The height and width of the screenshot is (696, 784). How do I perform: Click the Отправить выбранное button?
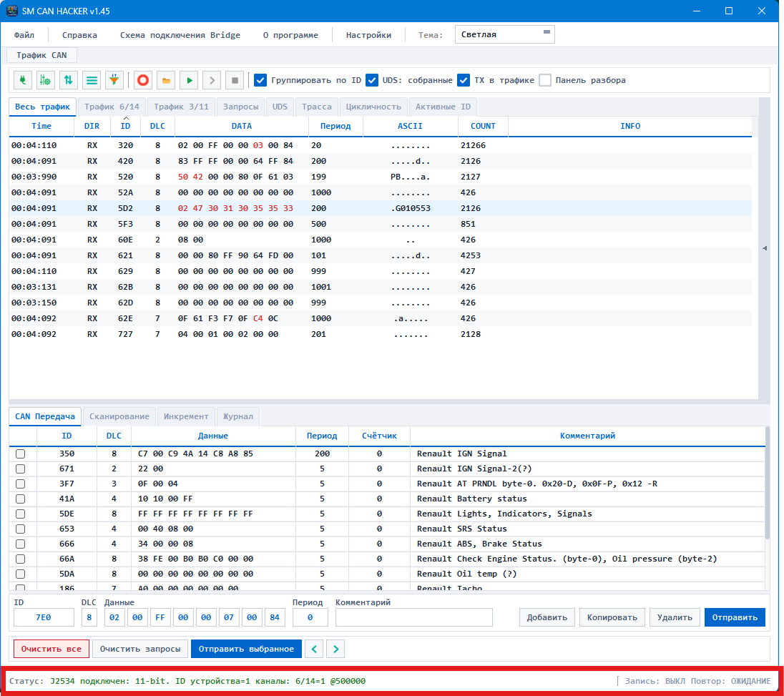pos(246,649)
